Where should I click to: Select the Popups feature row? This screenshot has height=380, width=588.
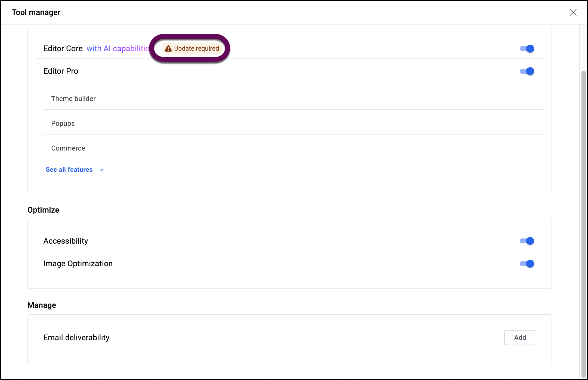click(63, 123)
